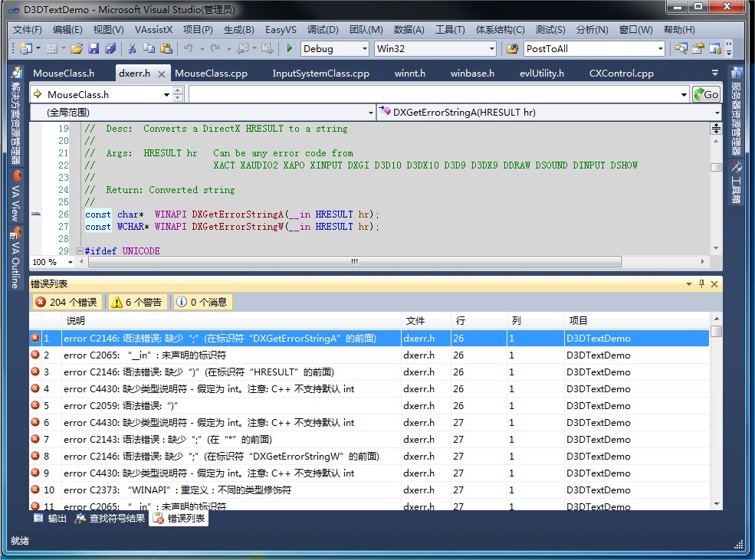
Task: Select error 2 '__in' undeclared identifier row
Action: point(369,355)
